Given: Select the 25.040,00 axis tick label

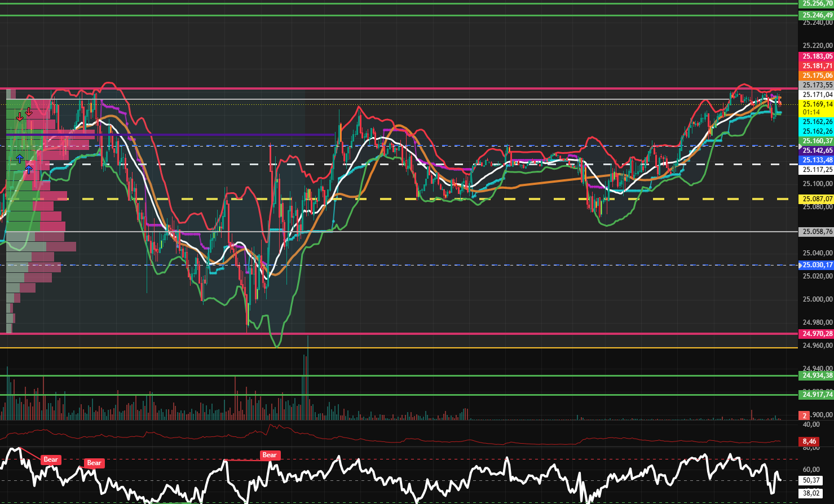Looking at the screenshot, I should 818,253.
